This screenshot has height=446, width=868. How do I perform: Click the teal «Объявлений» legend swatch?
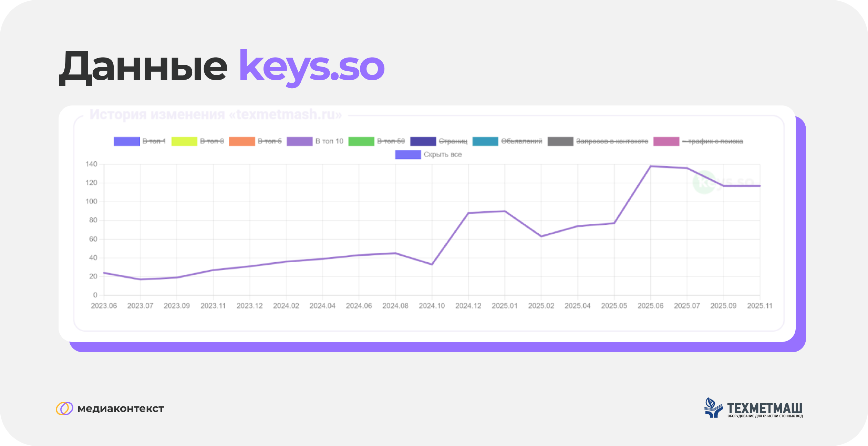click(485, 141)
